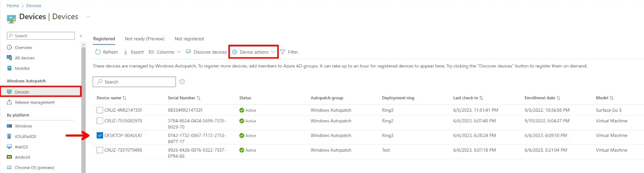Click the Devices page header icon
The height and width of the screenshot is (173, 644).
(11, 19)
